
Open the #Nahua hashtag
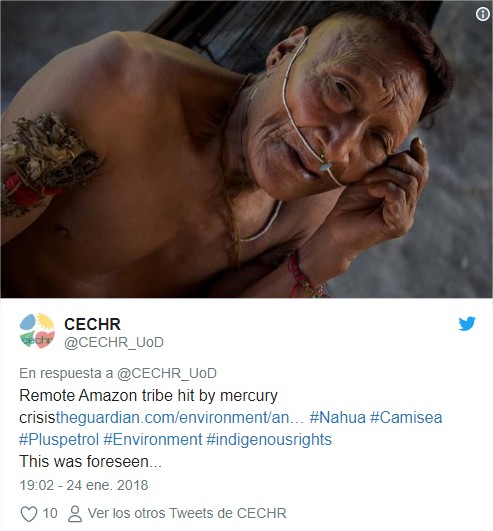(338, 417)
